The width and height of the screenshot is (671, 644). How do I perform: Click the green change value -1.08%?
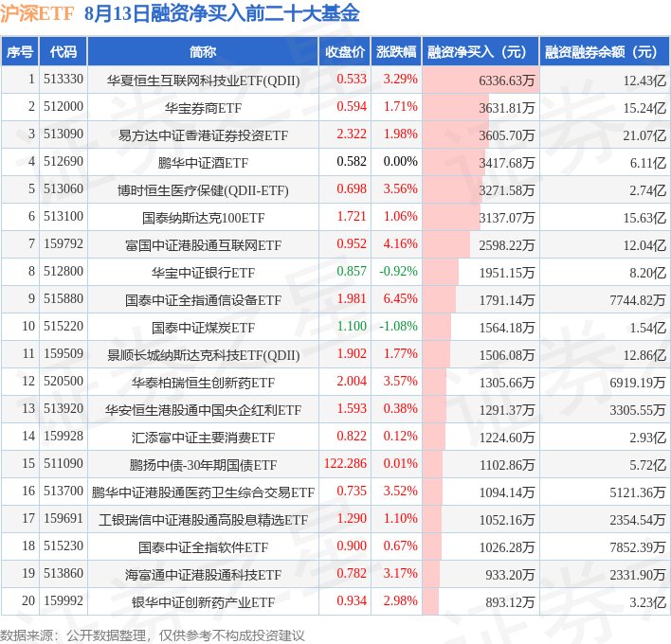tap(398, 326)
